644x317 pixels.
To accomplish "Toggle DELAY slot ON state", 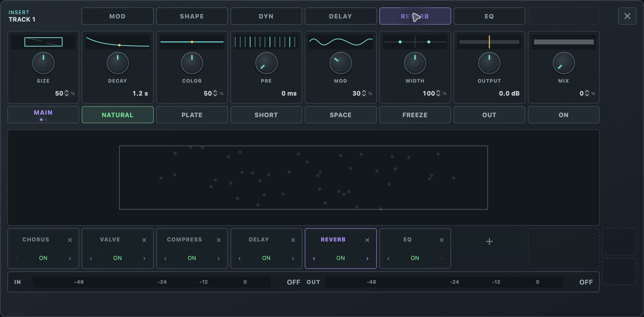I will click(x=266, y=258).
